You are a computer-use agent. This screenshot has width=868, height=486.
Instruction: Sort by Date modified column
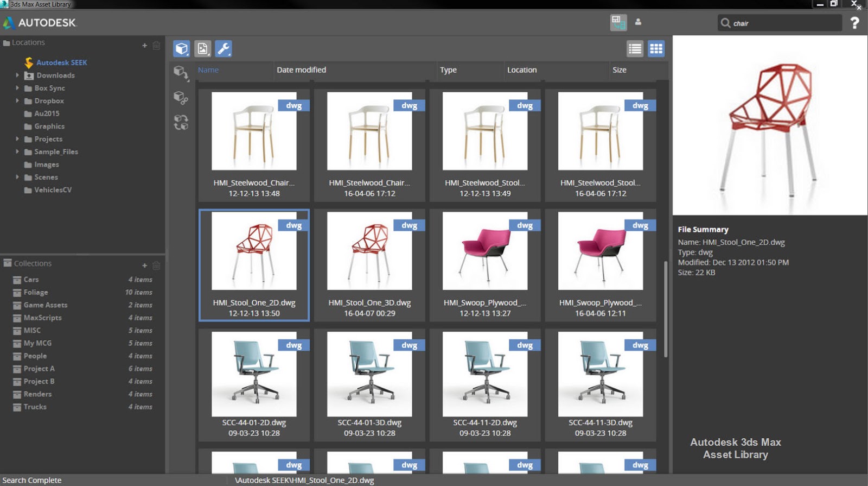tap(302, 70)
